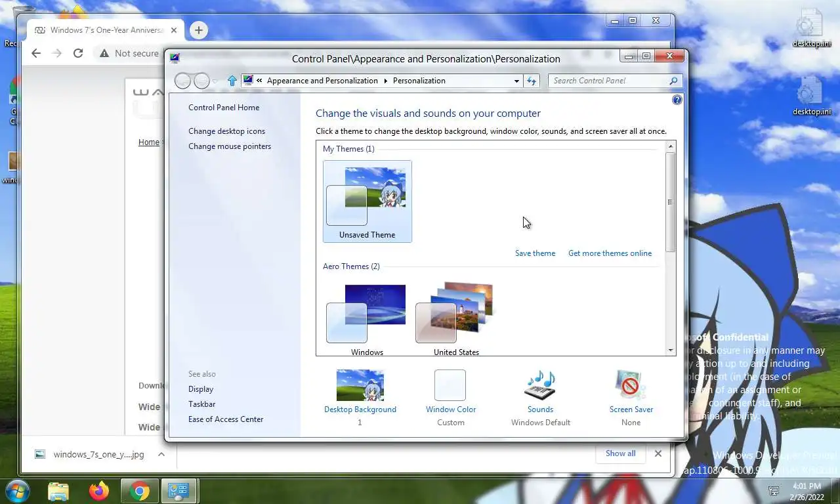
Task: Click the theme list scroll-down arrow
Action: pyautogui.click(x=671, y=350)
